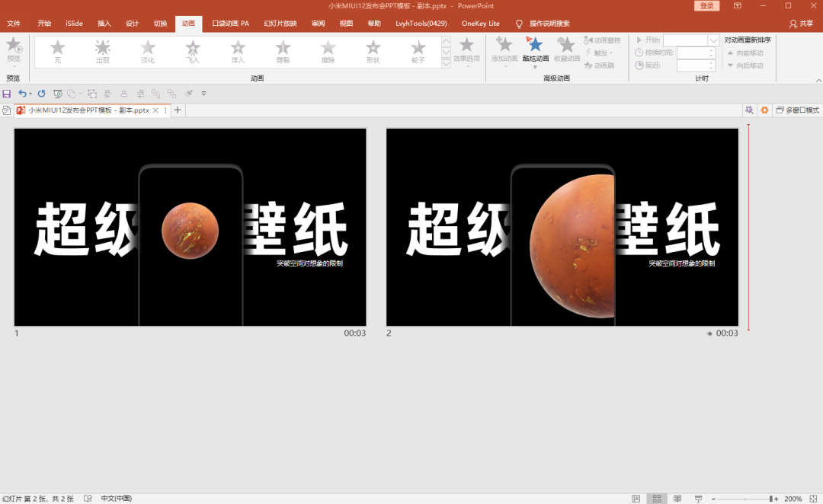Expand the animation gallery more arrow

(446, 63)
